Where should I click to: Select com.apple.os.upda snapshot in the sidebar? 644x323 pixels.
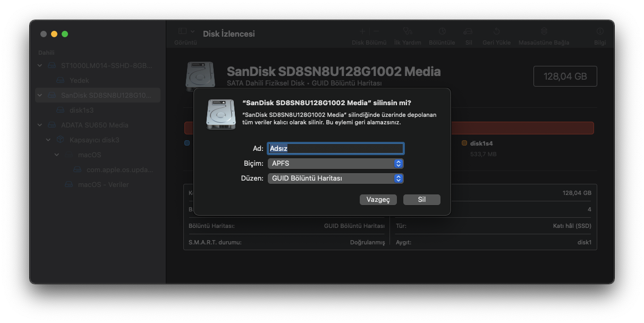98,169
